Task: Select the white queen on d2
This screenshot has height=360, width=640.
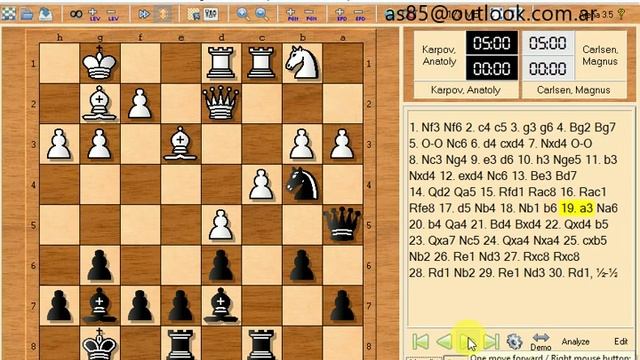Action: click(221, 103)
